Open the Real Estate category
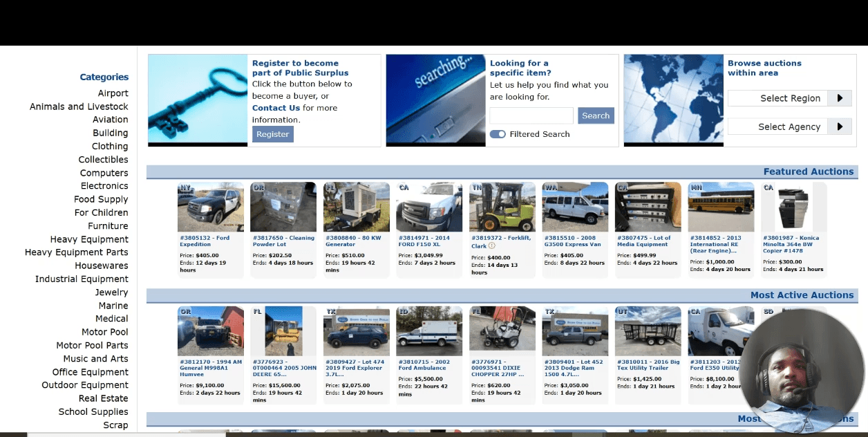Screen dimensions: 868x437 [x=103, y=398]
